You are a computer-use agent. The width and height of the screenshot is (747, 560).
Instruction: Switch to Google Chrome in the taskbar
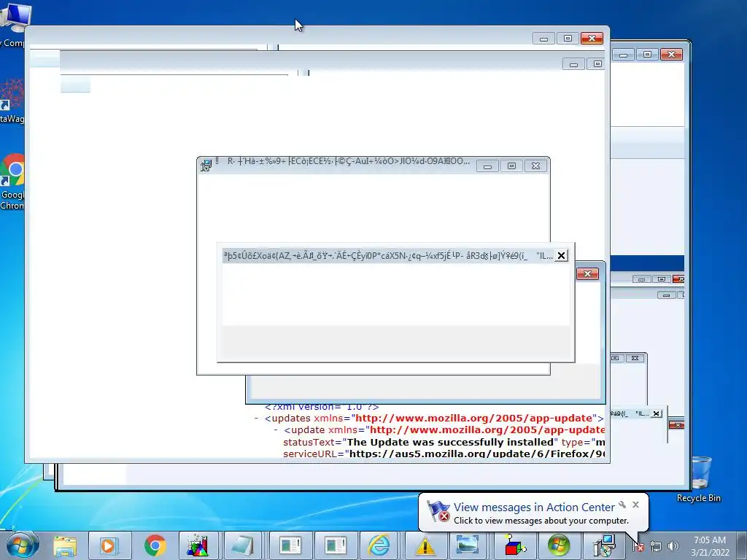pos(155,545)
